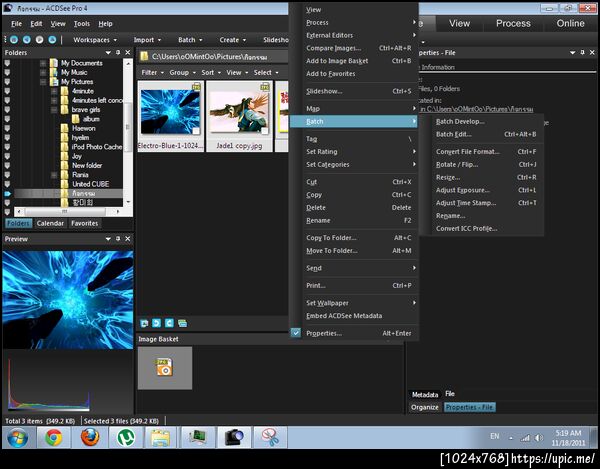Expand the My Documents tree node
Image resolution: width=600 pixels, height=469 pixels.
(x=43, y=63)
